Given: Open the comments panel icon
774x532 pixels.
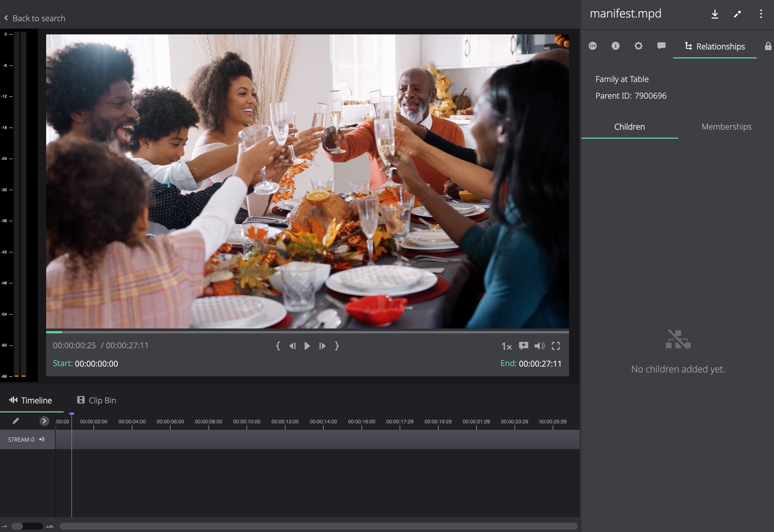Looking at the screenshot, I should click(x=661, y=46).
